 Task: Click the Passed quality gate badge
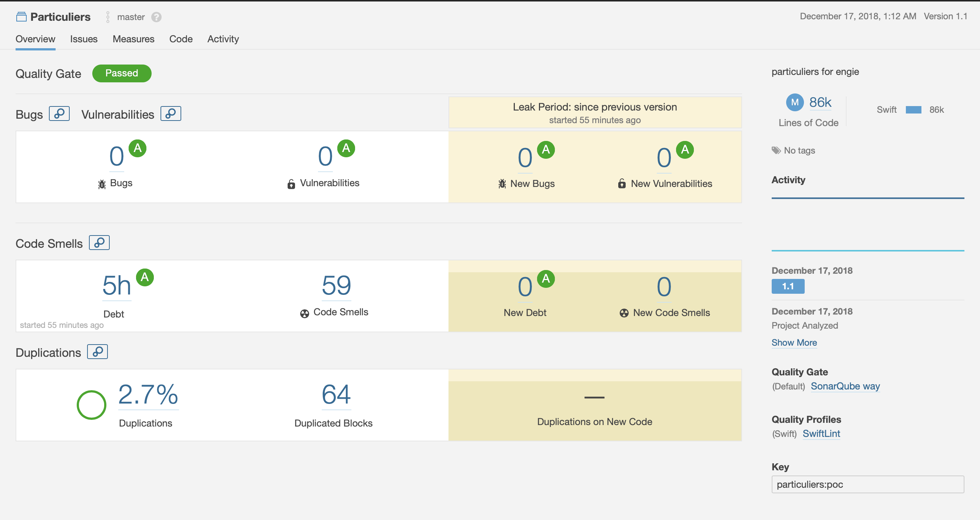click(122, 73)
